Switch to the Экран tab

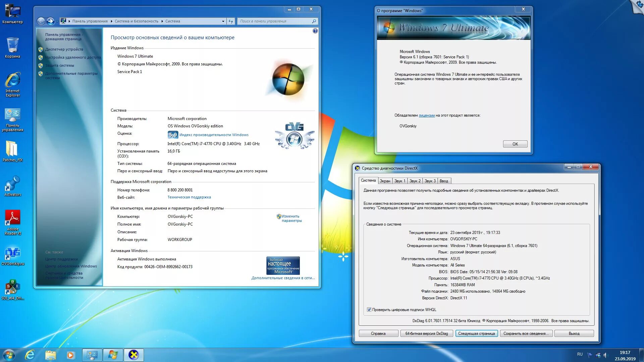coord(385,181)
